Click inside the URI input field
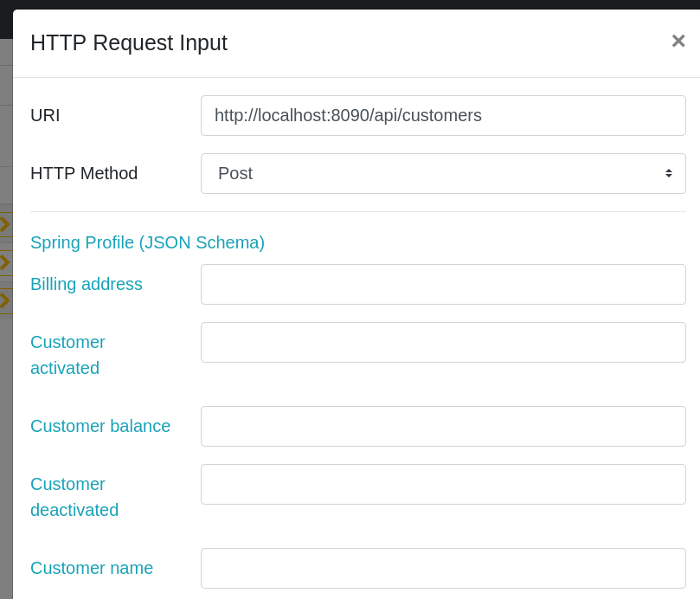700x599 pixels. pyautogui.click(x=443, y=115)
